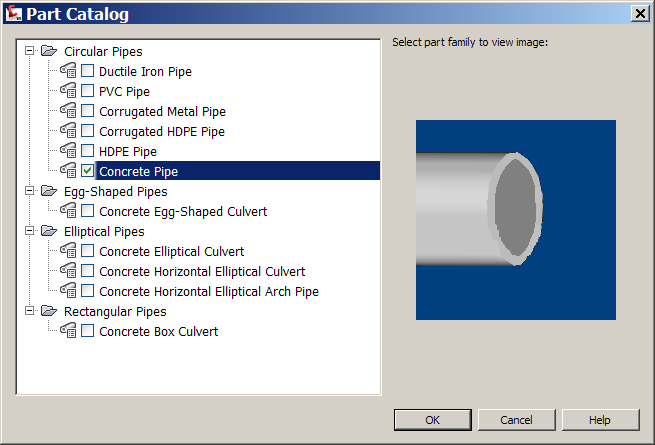Click the Rectangular Pipes folder icon
Image resolution: width=655 pixels, height=445 pixels.
(x=49, y=311)
